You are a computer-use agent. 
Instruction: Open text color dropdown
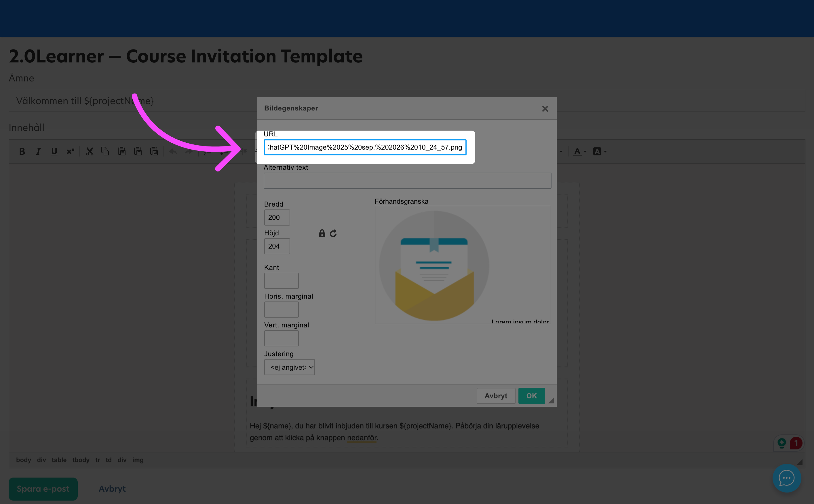(x=580, y=152)
